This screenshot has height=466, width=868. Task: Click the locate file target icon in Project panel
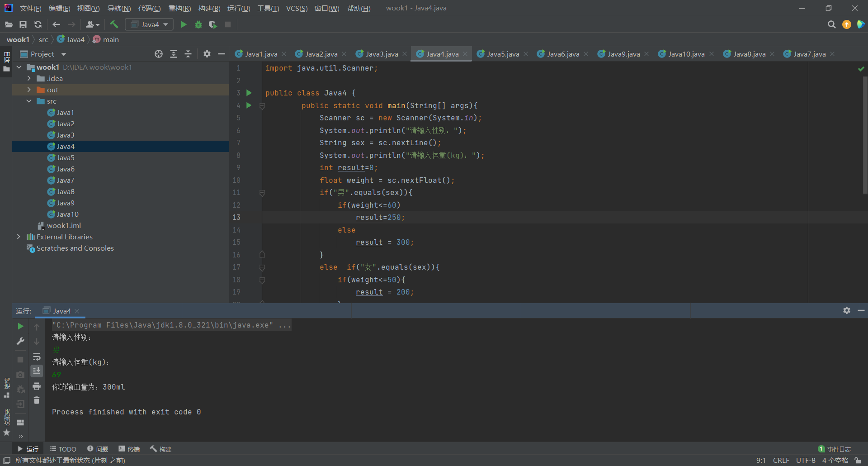(158, 54)
